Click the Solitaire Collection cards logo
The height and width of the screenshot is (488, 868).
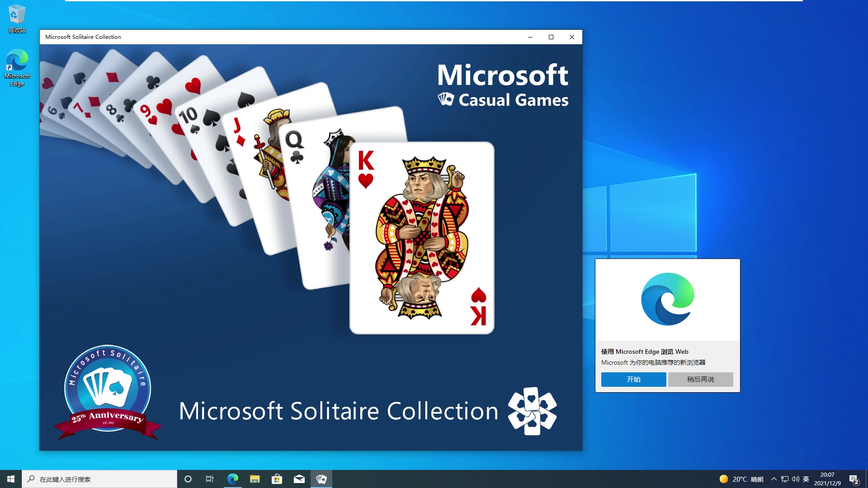click(x=532, y=411)
